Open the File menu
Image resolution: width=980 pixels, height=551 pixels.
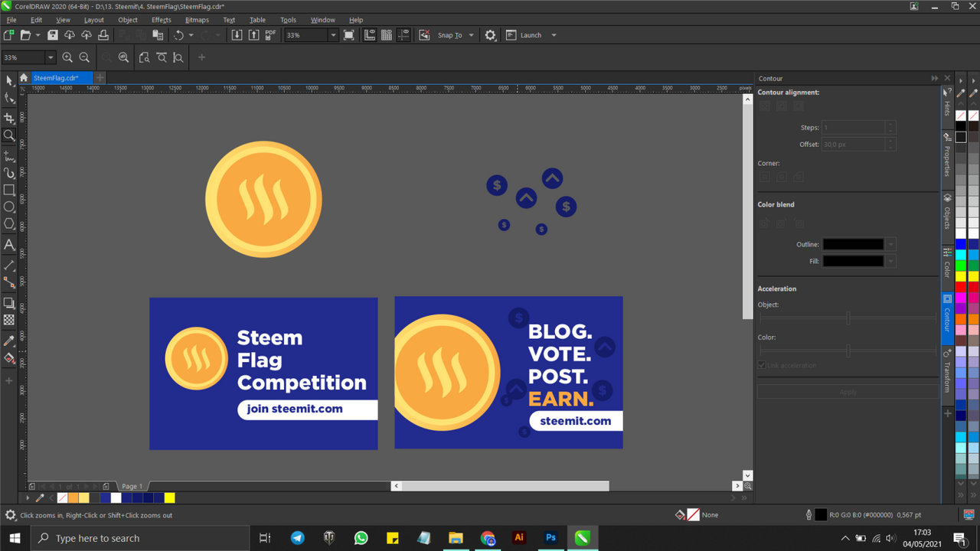(11, 20)
